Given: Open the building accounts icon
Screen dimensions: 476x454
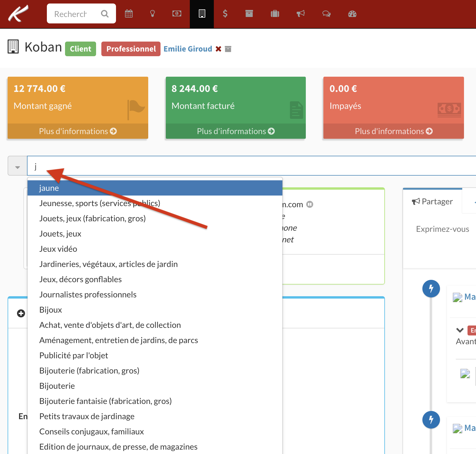Looking at the screenshot, I should point(202,14).
